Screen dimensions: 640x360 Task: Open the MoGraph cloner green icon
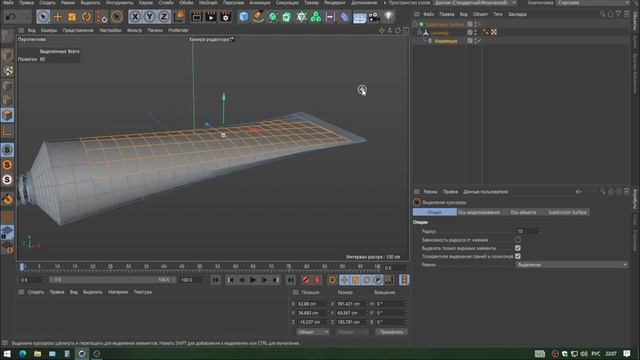[x=316, y=17]
